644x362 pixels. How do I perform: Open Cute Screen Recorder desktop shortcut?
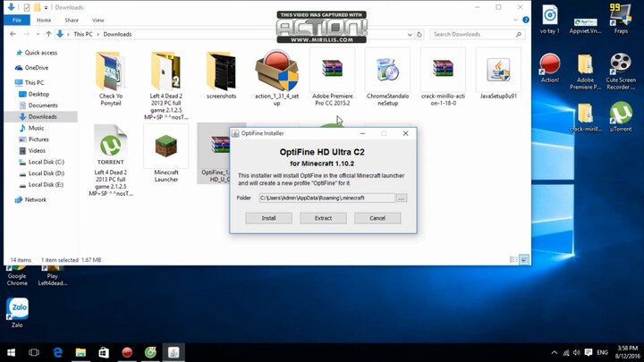tap(621, 72)
